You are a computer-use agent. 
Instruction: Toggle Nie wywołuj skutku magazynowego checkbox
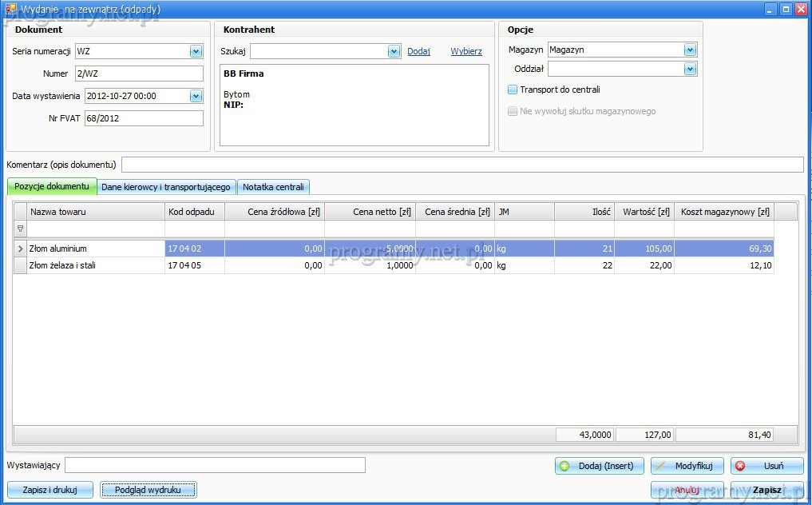pos(513,112)
